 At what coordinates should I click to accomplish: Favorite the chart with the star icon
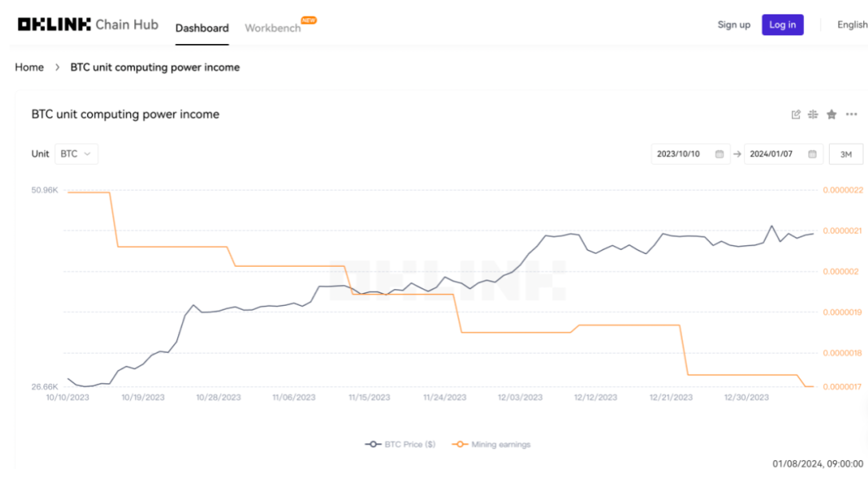[831, 114]
